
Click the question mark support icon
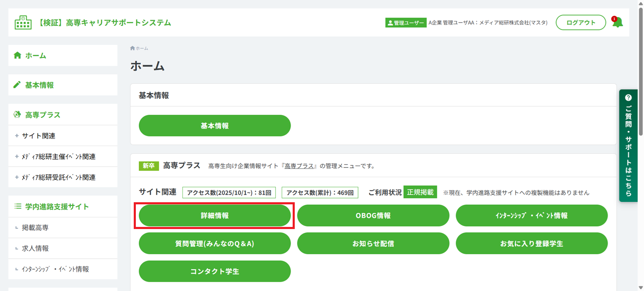click(628, 98)
